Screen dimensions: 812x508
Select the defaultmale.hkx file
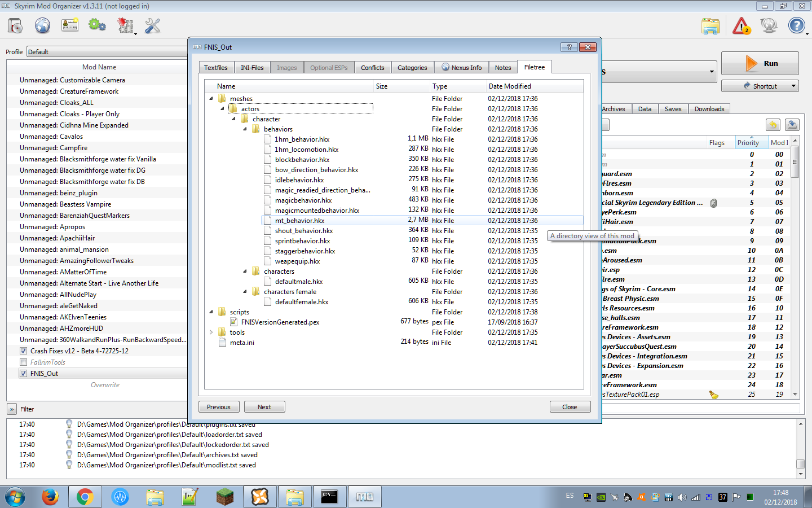pos(299,282)
